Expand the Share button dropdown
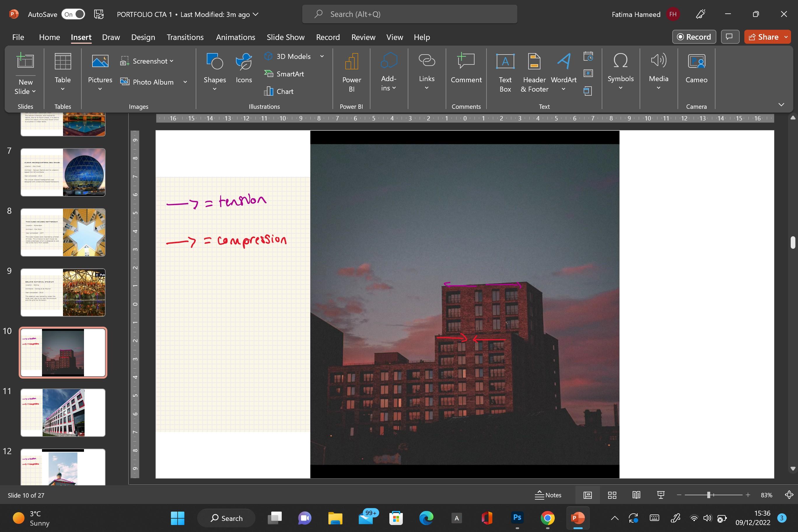Viewport: 798px width, 532px height. click(786, 37)
